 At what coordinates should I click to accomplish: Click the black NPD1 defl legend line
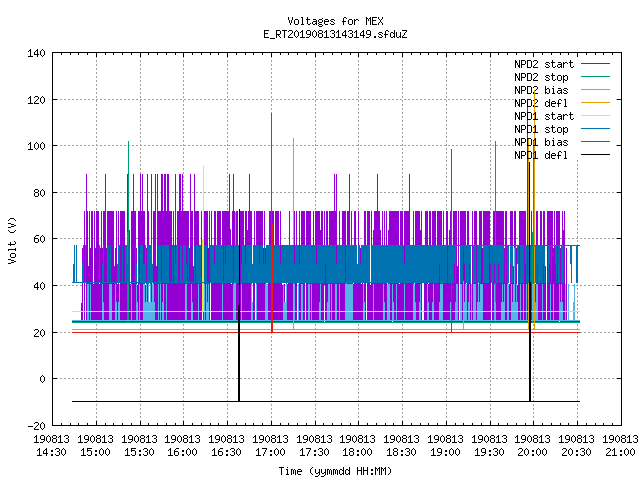(x=595, y=155)
